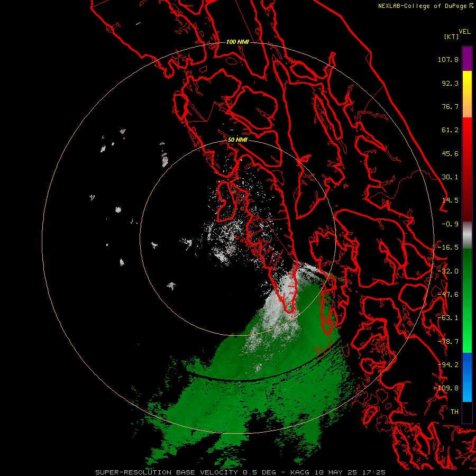Click the [KT] units label
Screen dimensions: 476x476
click(x=452, y=36)
